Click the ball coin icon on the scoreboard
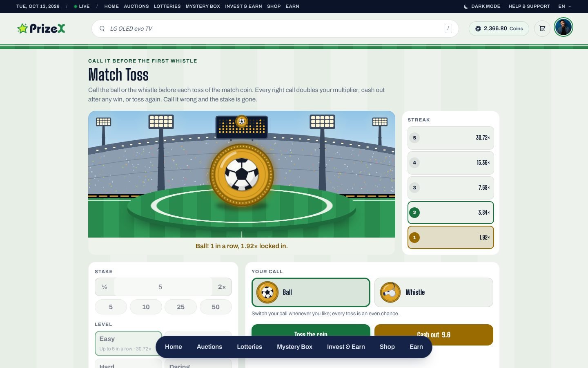588x368 pixels. coord(242,121)
